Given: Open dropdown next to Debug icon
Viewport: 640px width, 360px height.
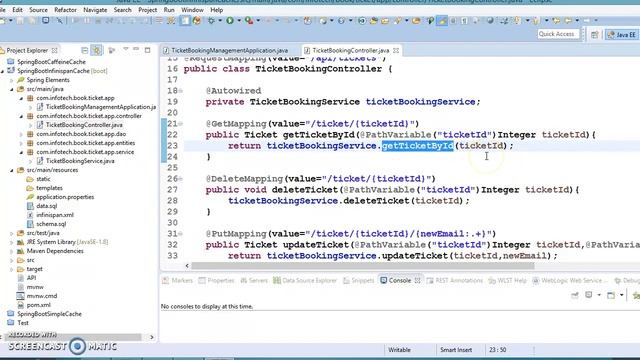Looking at the screenshot, I should (220, 20).
